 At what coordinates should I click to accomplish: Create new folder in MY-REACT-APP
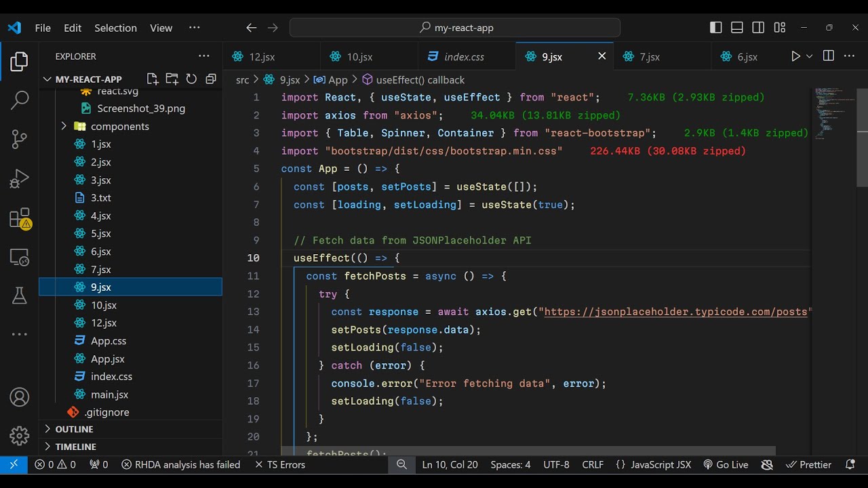172,79
